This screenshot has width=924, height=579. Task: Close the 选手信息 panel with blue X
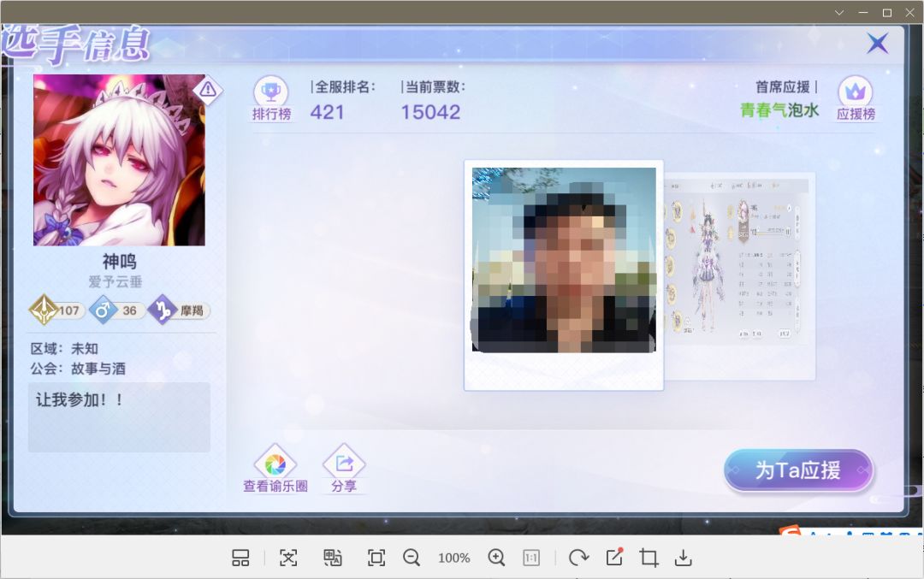(x=878, y=43)
